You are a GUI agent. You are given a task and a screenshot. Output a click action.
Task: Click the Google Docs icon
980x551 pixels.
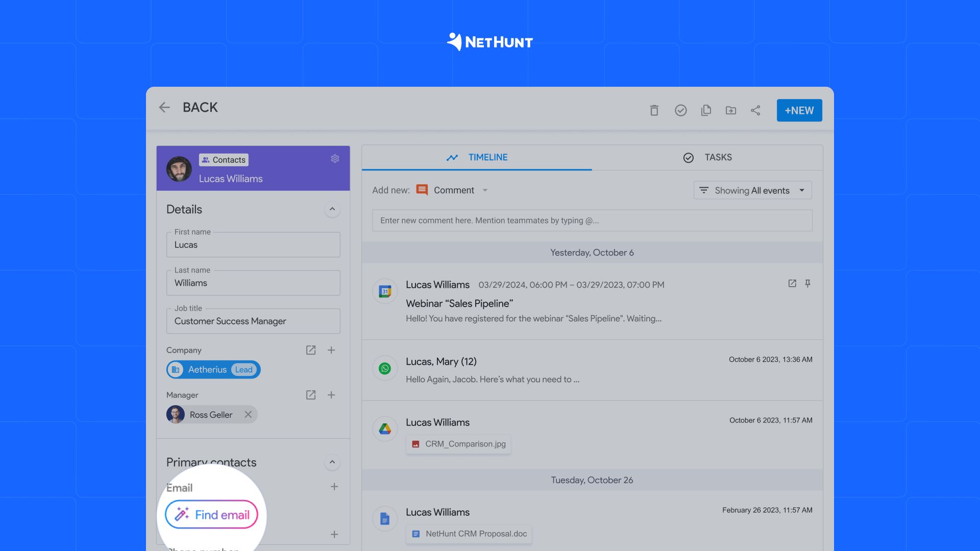(385, 519)
